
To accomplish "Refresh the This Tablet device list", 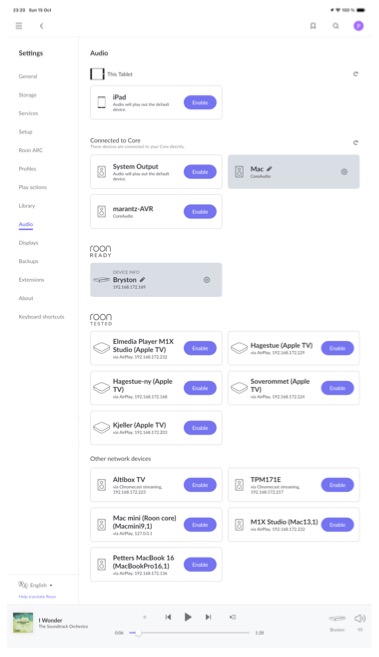I will pos(356,74).
